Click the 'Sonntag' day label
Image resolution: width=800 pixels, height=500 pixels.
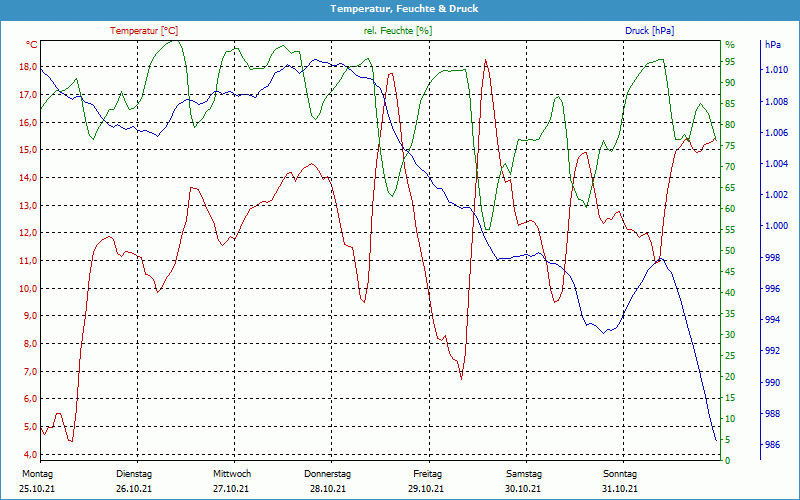[620, 474]
